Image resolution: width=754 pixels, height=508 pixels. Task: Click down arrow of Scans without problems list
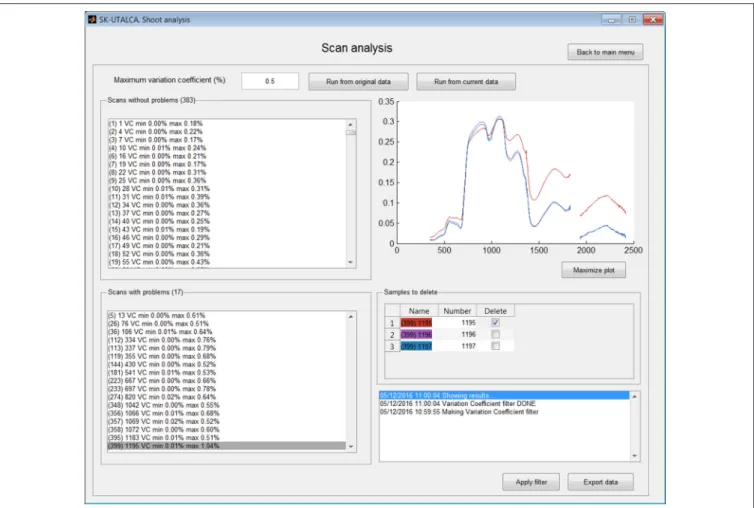[351, 263]
